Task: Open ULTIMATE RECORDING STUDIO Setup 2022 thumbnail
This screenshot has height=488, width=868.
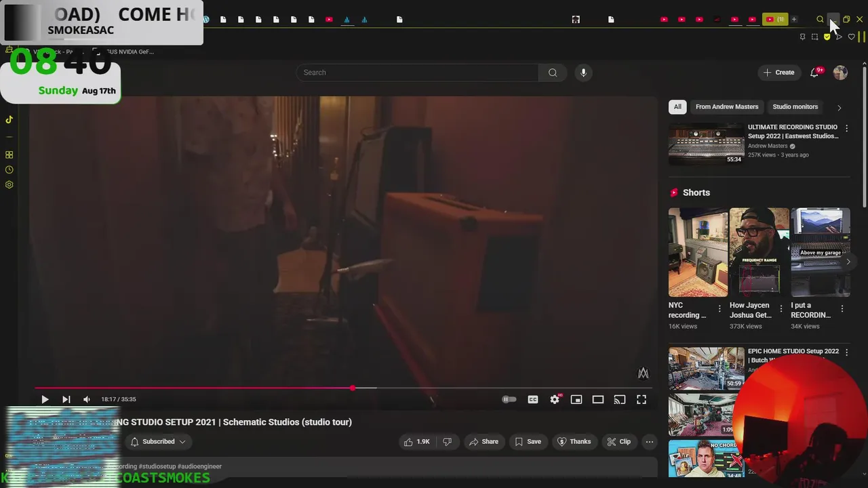Action: tap(706, 144)
